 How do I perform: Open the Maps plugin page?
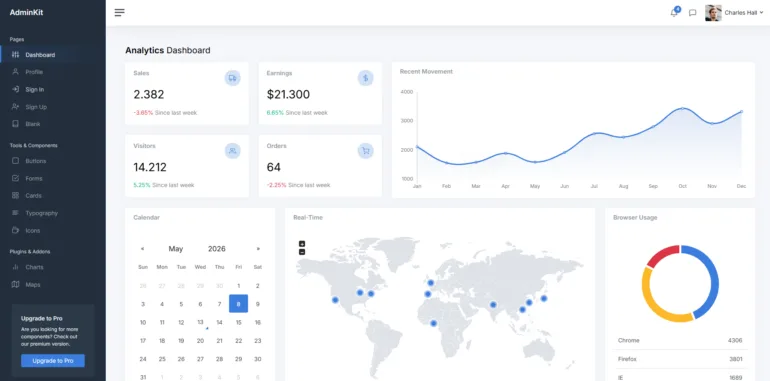53,284
